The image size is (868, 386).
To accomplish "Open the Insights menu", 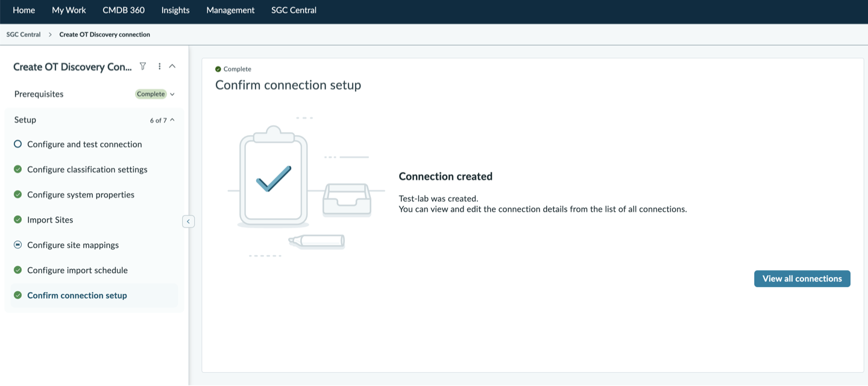I will pos(175,10).
